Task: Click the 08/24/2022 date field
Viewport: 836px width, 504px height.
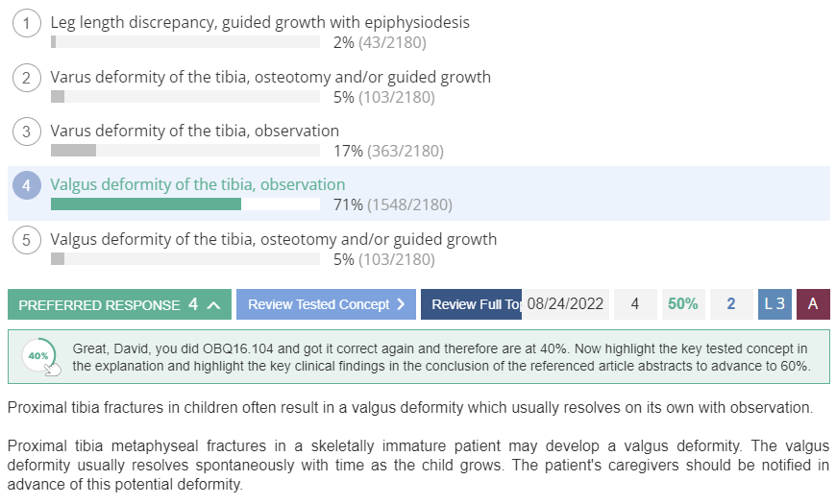Action: point(565,304)
